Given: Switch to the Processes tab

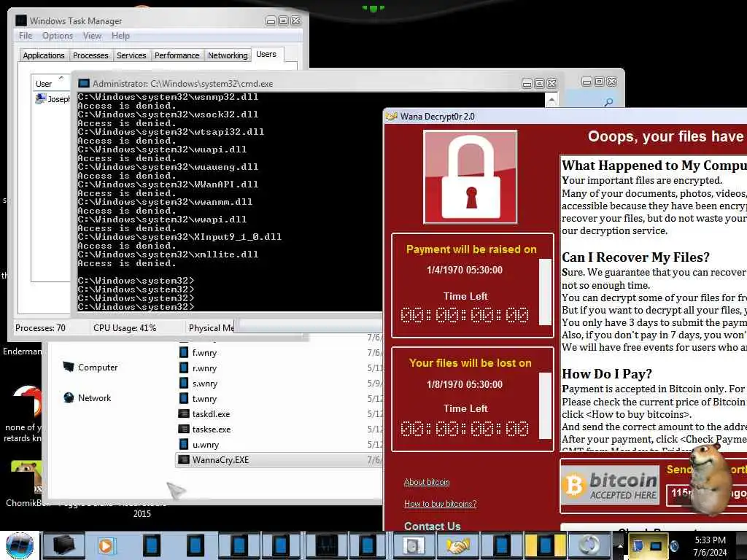Looking at the screenshot, I should pos(90,55).
